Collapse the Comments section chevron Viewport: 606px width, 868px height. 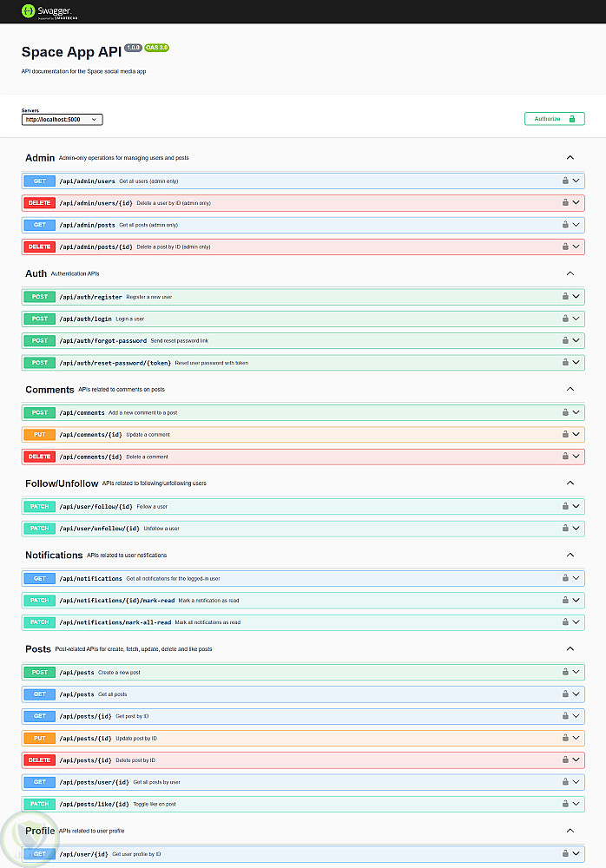[570, 390]
